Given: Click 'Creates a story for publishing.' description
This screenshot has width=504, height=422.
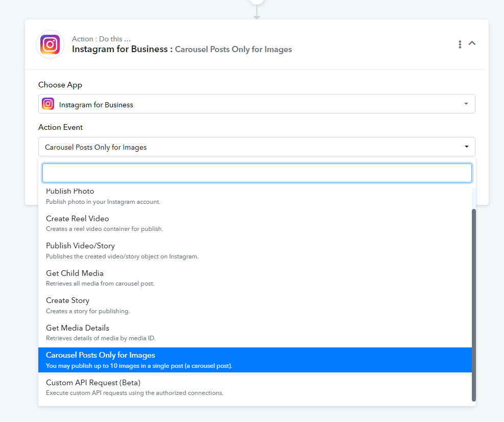Looking at the screenshot, I should pos(88,311).
